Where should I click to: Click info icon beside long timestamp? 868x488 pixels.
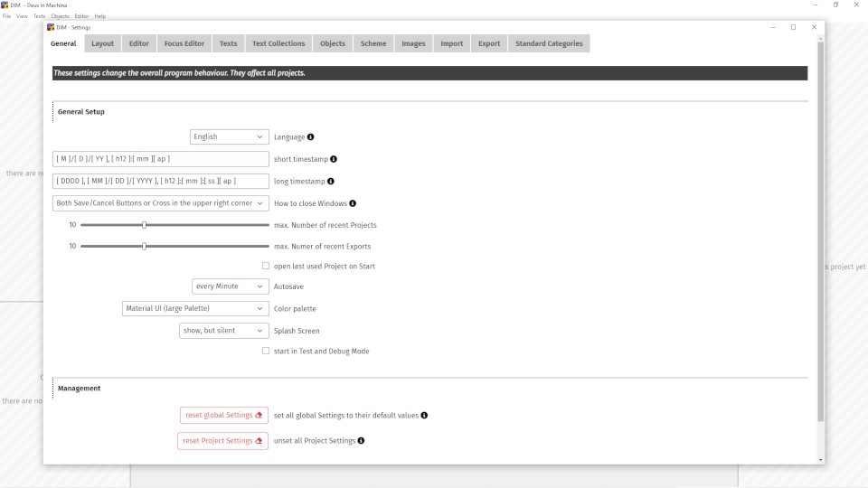click(x=331, y=182)
